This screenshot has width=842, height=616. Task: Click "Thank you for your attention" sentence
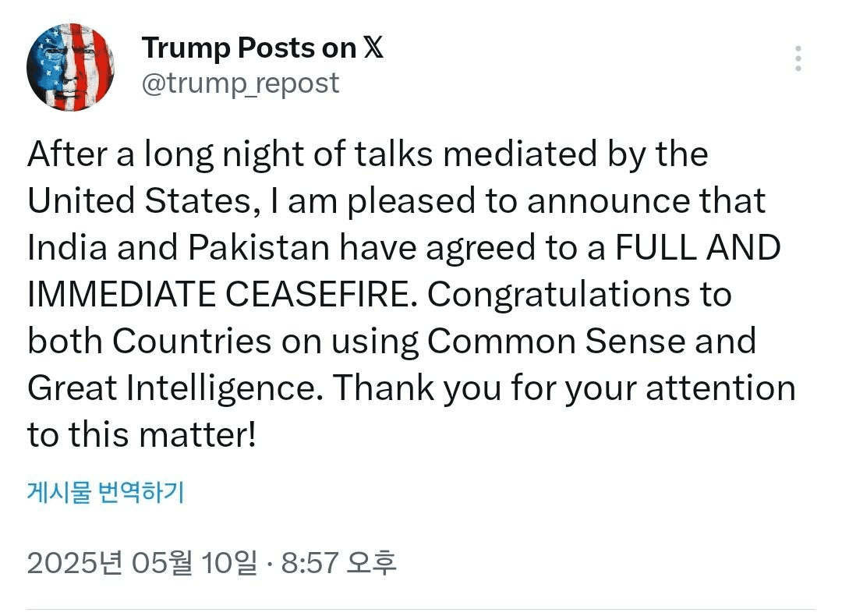[x=564, y=389]
